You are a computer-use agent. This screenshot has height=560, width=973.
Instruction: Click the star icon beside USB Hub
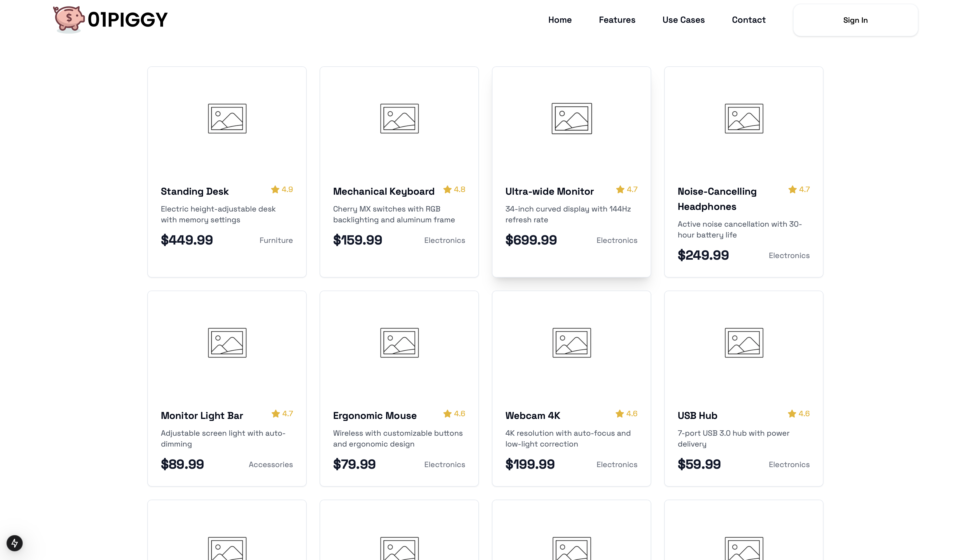point(792,414)
